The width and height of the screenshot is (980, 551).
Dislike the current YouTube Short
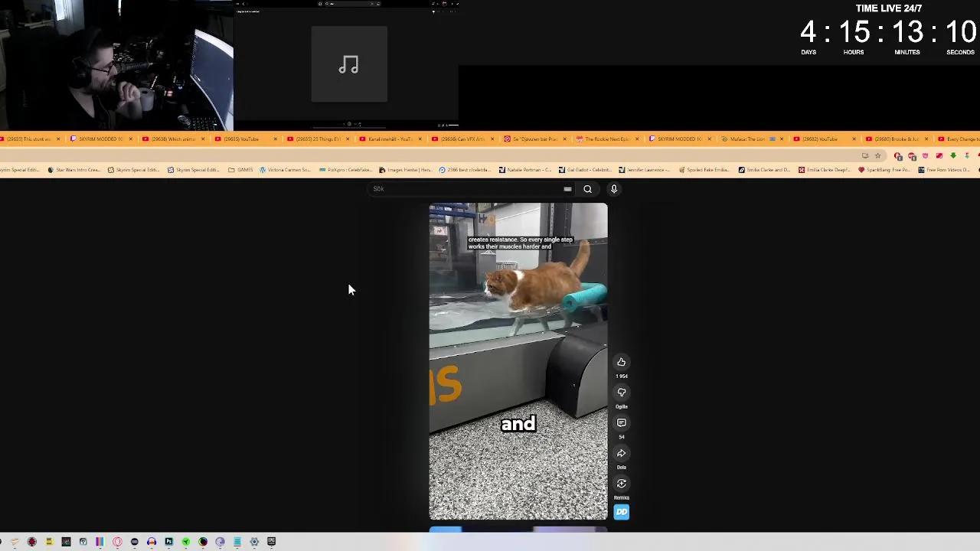point(622,393)
